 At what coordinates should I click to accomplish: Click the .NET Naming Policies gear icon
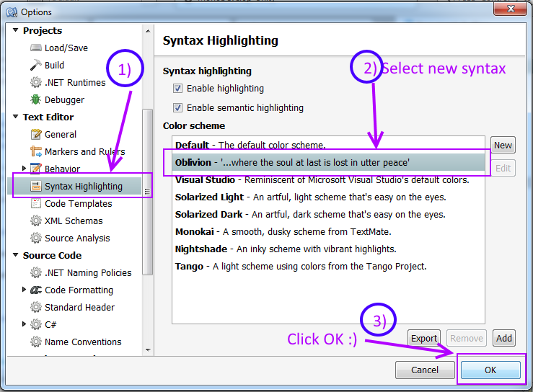[x=35, y=273]
